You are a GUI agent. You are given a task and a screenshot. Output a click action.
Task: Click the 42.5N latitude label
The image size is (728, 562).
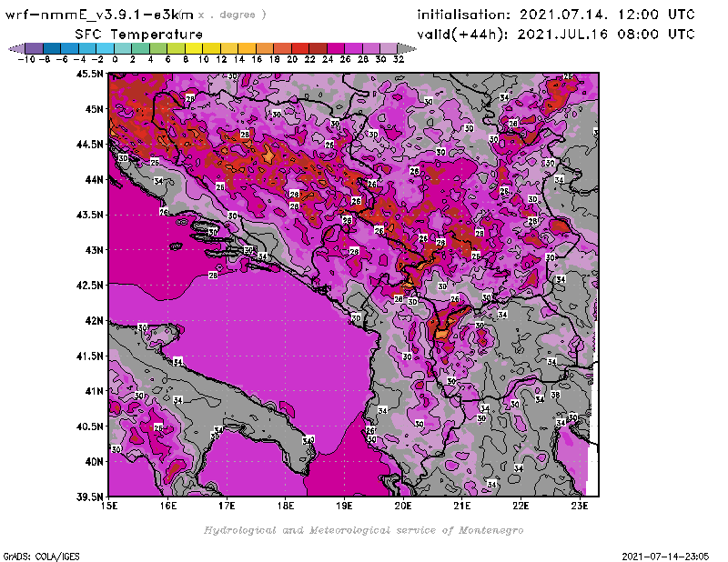pyautogui.click(x=89, y=286)
